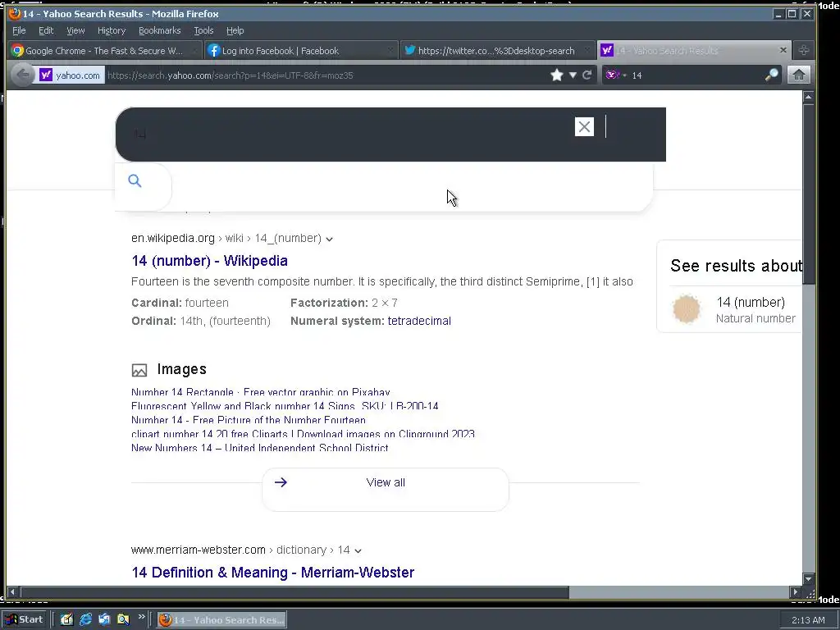This screenshot has width=840, height=630.
Task: Open a new tab with plus button
Action: 804,50
